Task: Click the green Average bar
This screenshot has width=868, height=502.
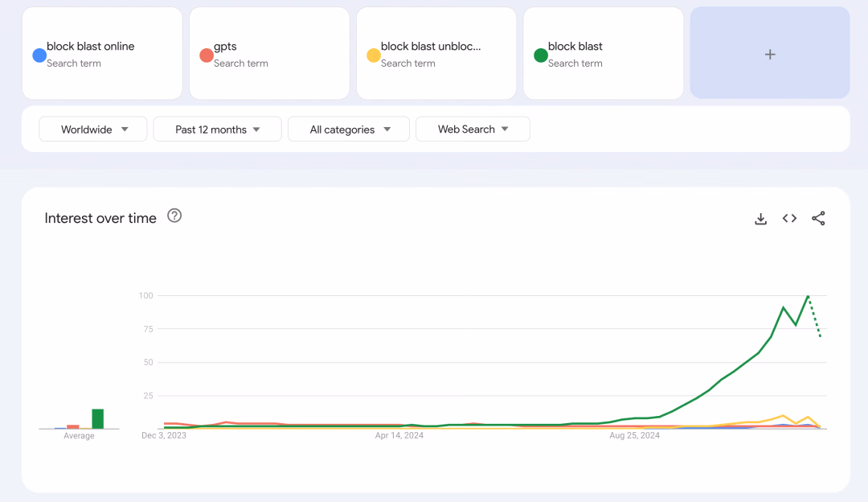Action: pos(98,419)
